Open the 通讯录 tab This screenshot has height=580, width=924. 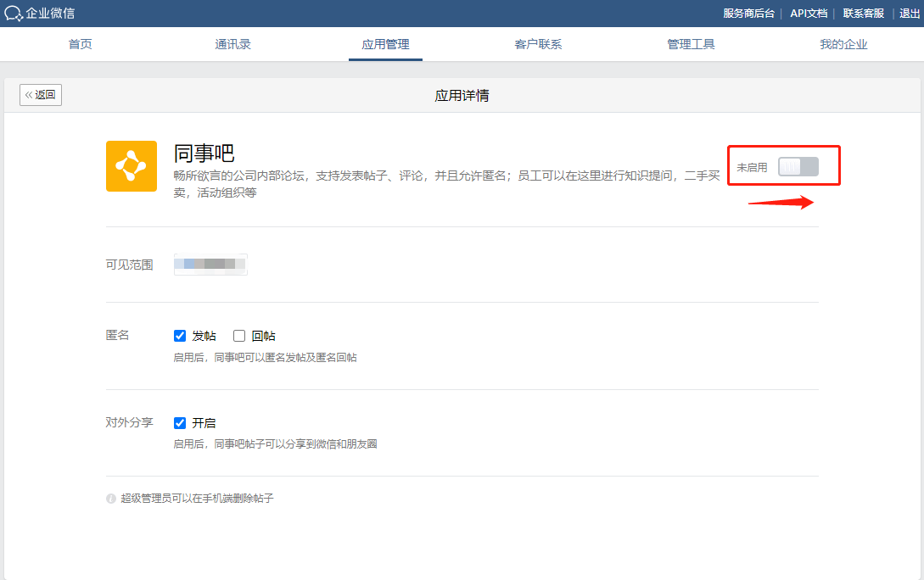pos(232,44)
